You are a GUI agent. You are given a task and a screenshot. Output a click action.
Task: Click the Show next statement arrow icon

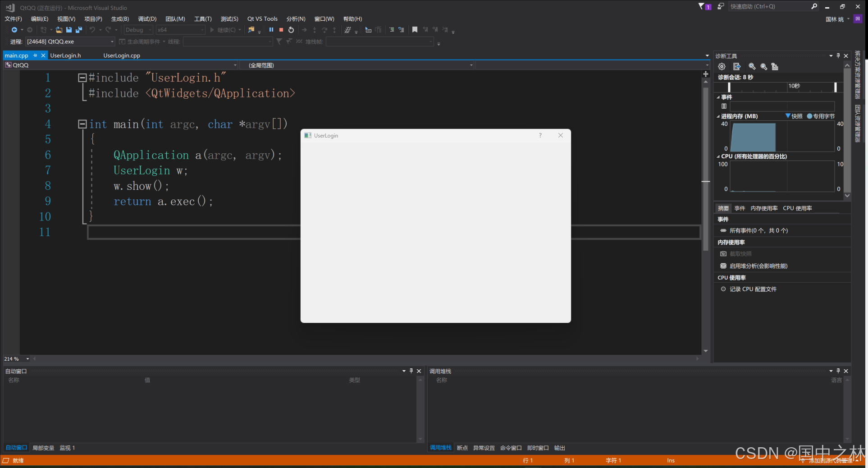tap(305, 30)
